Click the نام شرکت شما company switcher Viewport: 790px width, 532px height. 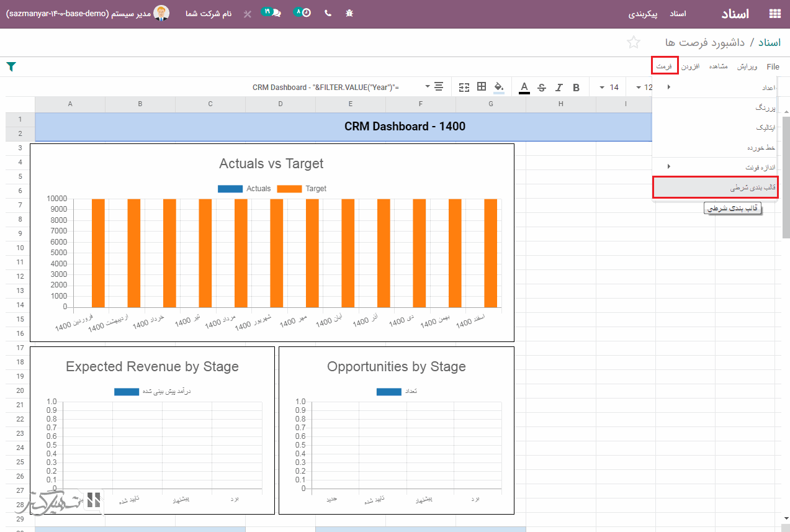[209, 13]
